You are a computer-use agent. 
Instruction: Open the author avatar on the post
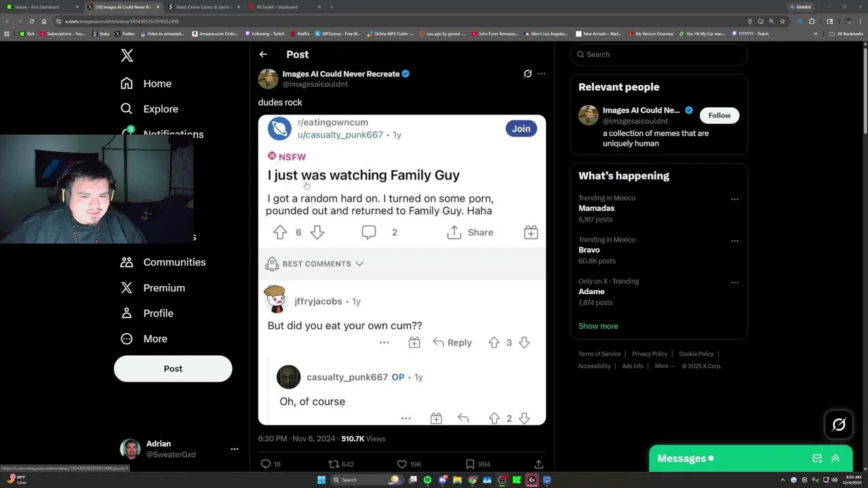point(268,79)
